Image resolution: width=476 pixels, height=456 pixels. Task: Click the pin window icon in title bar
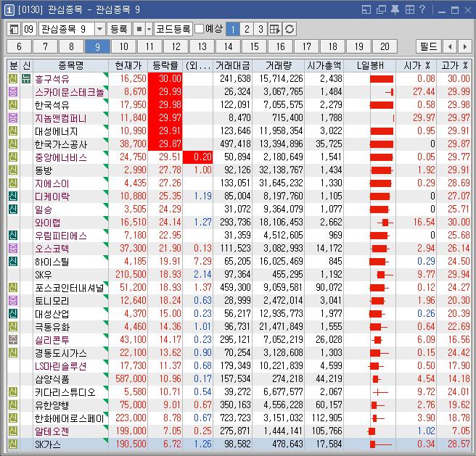click(x=395, y=9)
